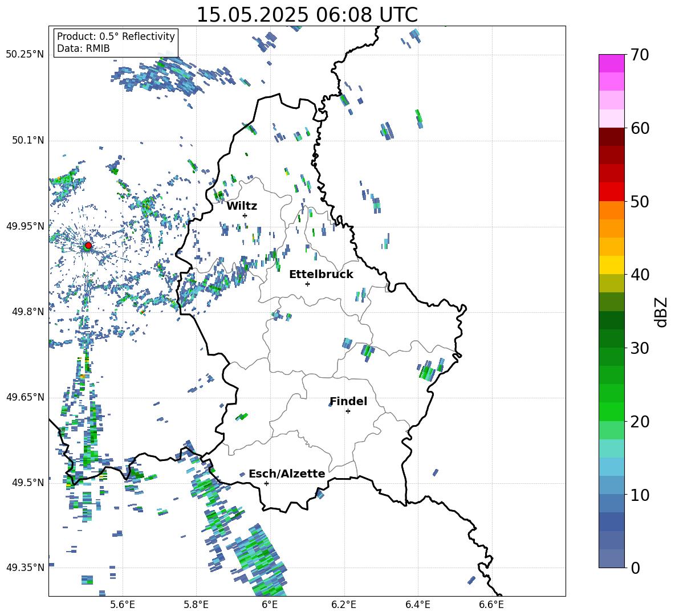The width and height of the screenshot is (675, 616).
Task: Click the Findel city label
Action: pos(348,401)
